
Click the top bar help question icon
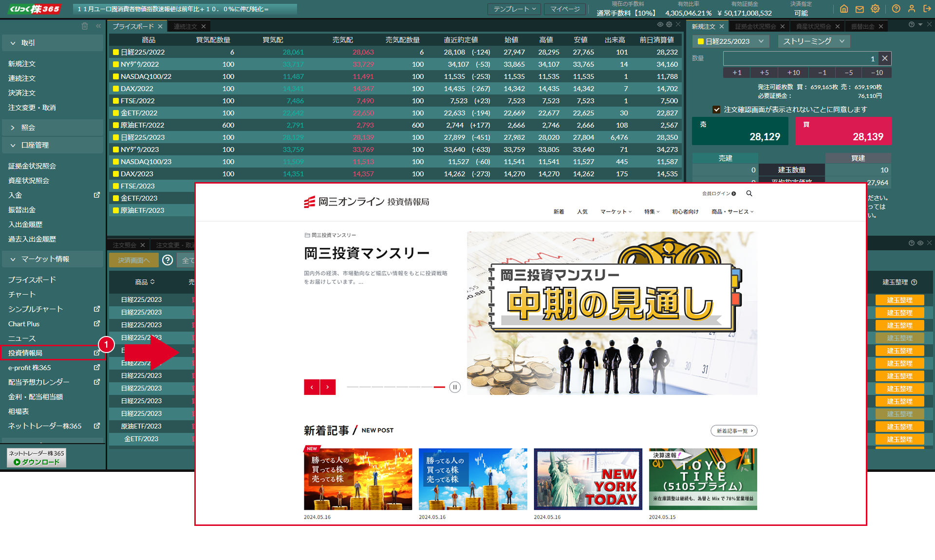pos(896,9)
